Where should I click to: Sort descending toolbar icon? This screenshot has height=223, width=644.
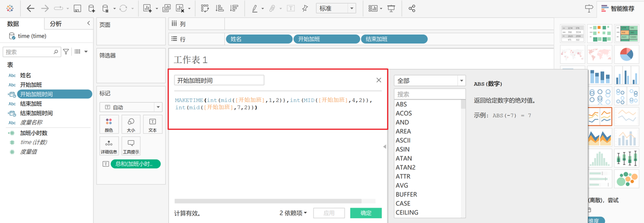click(234, 9)
